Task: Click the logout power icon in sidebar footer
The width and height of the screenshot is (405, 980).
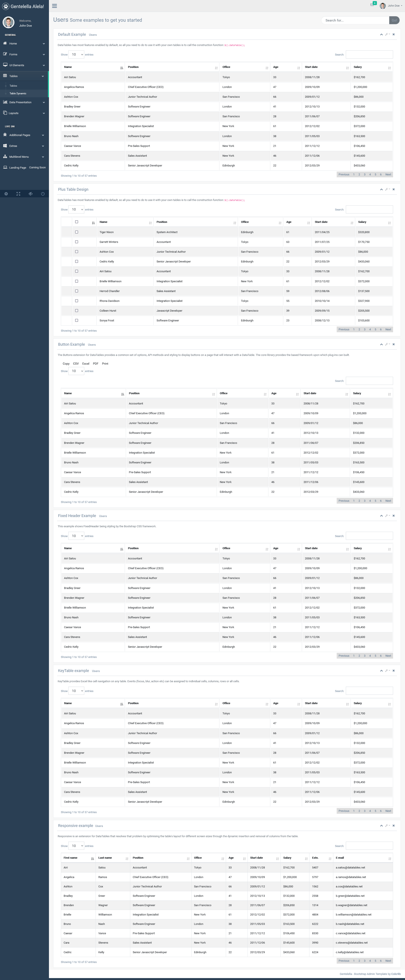Action: point(43,194)
